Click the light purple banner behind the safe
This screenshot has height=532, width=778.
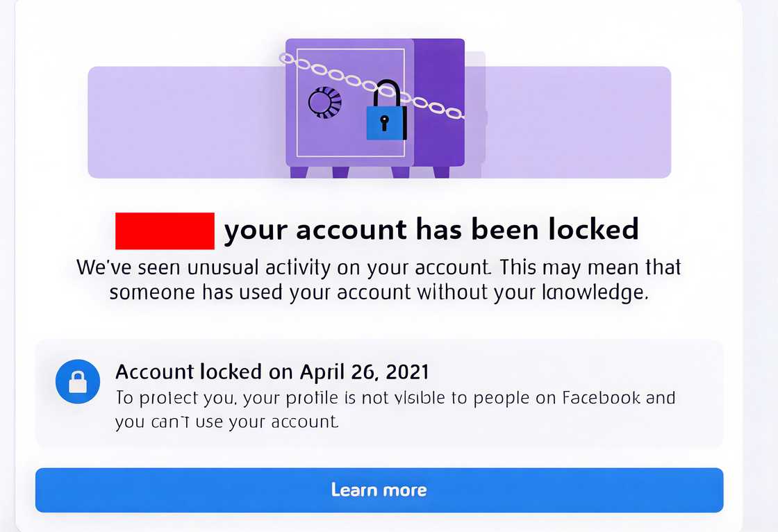click(x=174, y=122)
